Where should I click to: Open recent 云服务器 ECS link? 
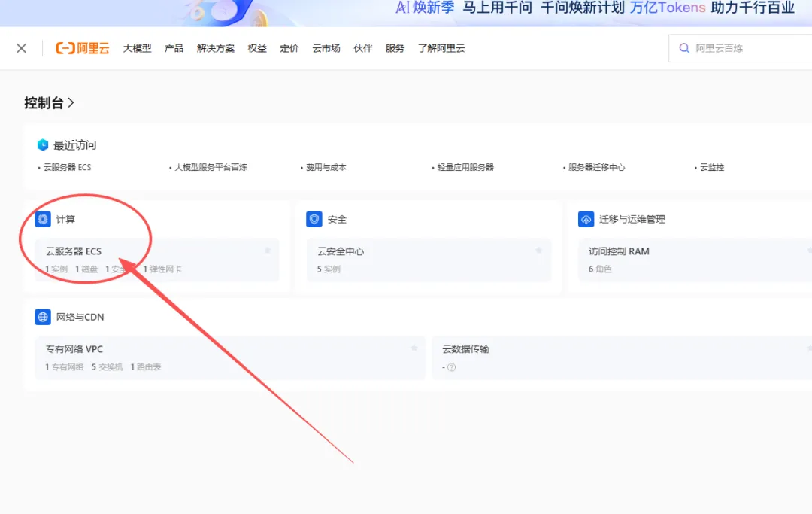point(68,167)
